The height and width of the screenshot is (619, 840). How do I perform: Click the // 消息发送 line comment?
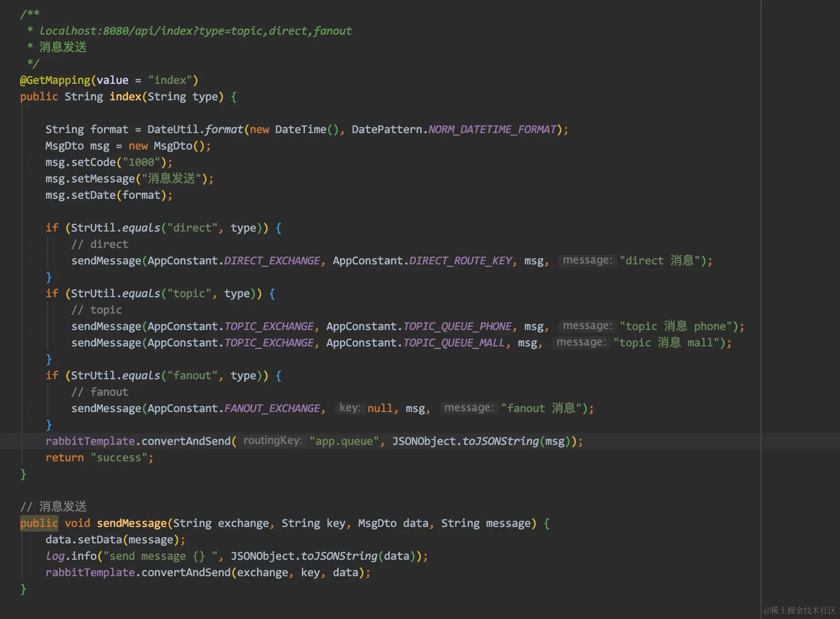[x=53, y=507]
